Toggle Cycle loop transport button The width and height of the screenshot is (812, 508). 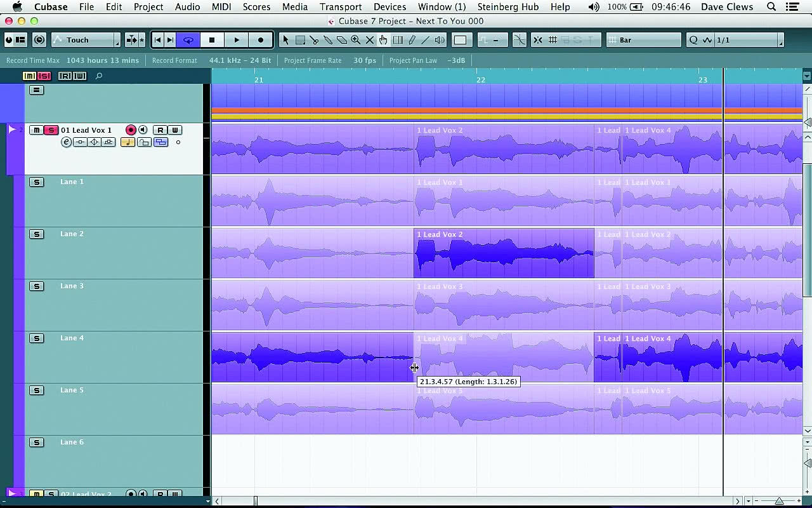pos(188,40)
